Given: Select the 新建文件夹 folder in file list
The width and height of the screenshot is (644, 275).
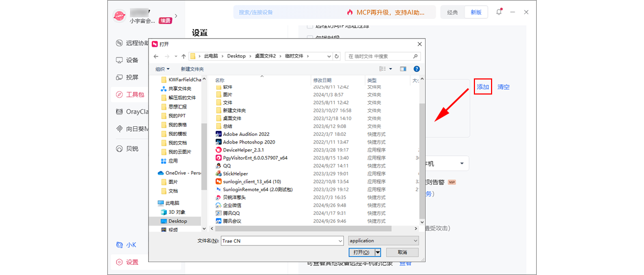Looking at the screenshot, I should click(x=231, y=110).
